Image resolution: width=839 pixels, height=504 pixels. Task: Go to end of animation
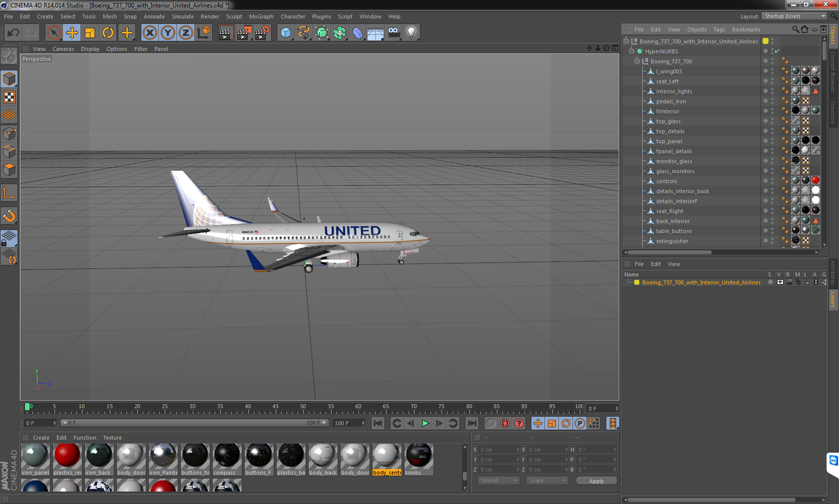pyautogui.click(x=472, y=423)
